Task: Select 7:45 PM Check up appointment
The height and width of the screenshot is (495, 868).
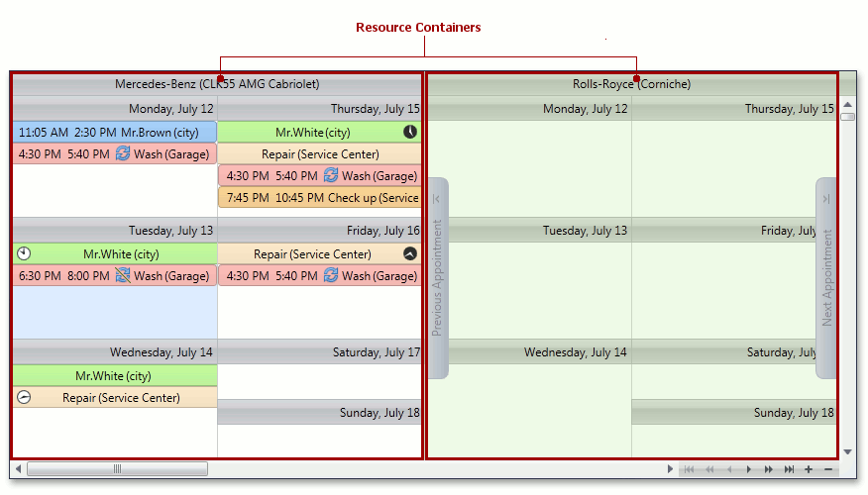Action: [319, 197]
